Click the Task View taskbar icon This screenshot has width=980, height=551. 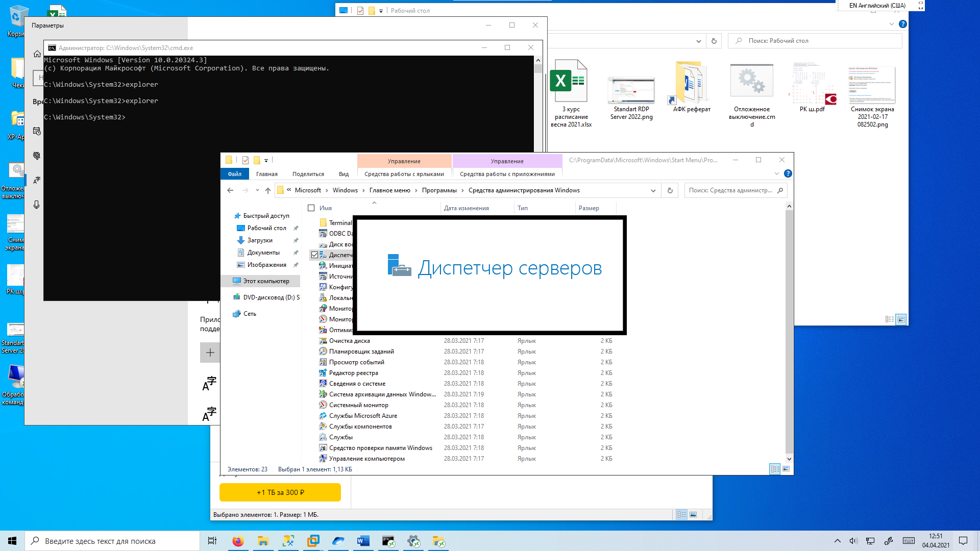[212, 541]
